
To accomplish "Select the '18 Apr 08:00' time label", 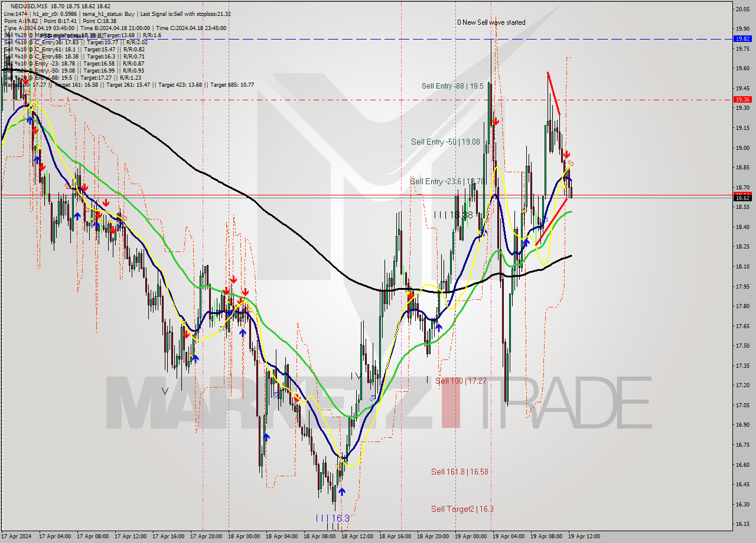I will (320, 537).
